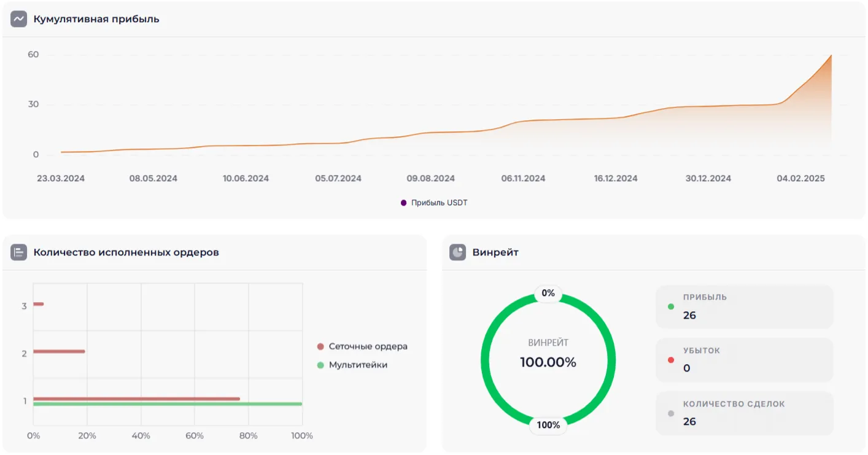Click the 0% badge atop the donut
This screenshot has height=455, width=868.
coord(548,294)
